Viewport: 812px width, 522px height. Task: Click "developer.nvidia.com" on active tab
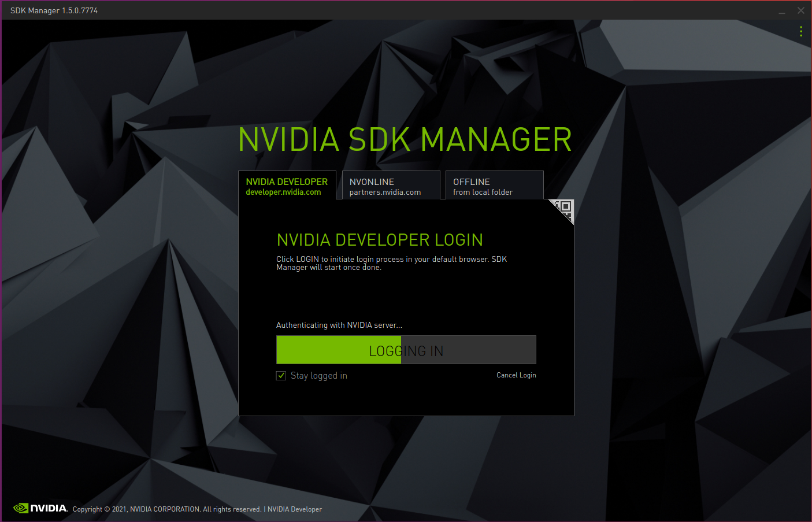pyautogui.click(x=282, y=192)
